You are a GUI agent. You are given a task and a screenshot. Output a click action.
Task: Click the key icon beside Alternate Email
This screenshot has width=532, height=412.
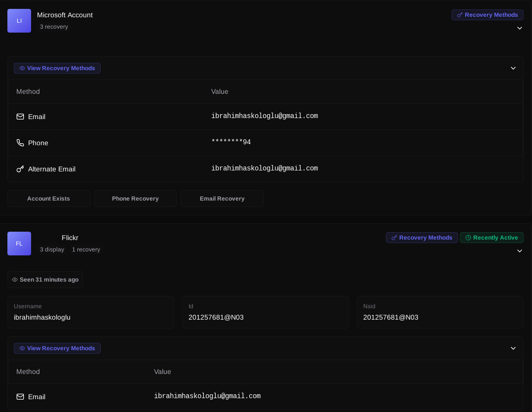point(20,169)
